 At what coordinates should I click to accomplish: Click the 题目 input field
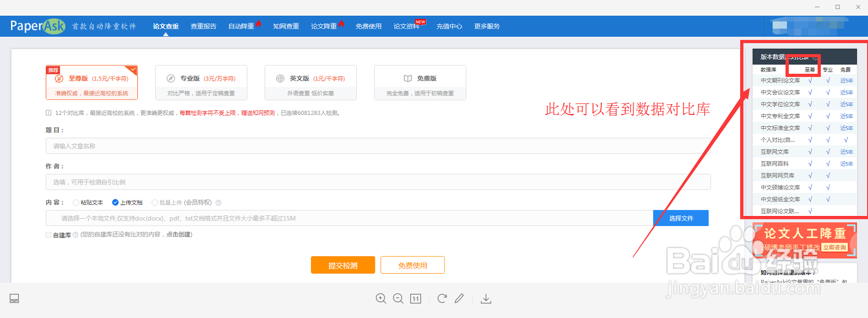coord(378,146)
